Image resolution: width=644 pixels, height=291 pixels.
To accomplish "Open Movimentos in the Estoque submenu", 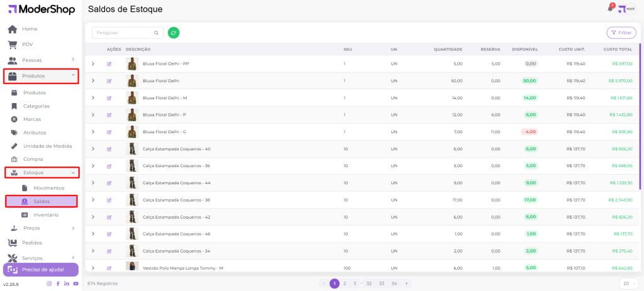I will 48,188.
